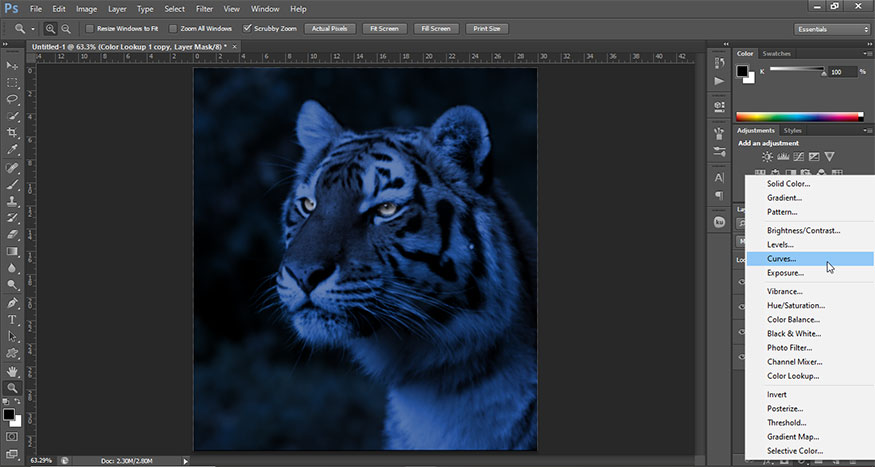Switch to the Swatches tab
Viewport: 875px width, 467px height.
(776, 54)
